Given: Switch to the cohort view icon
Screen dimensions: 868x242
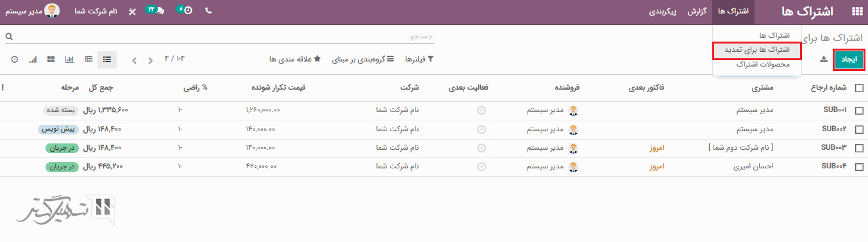Looking at the screenshot, I should click(33, 60).
